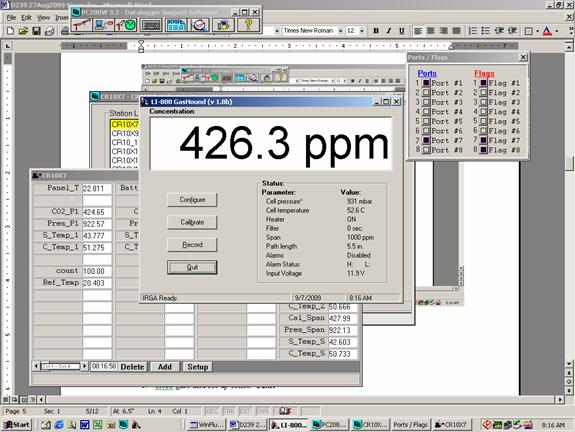
Task: Click CR10X7 column range scroll slider
Action: (x=61, y=366)
